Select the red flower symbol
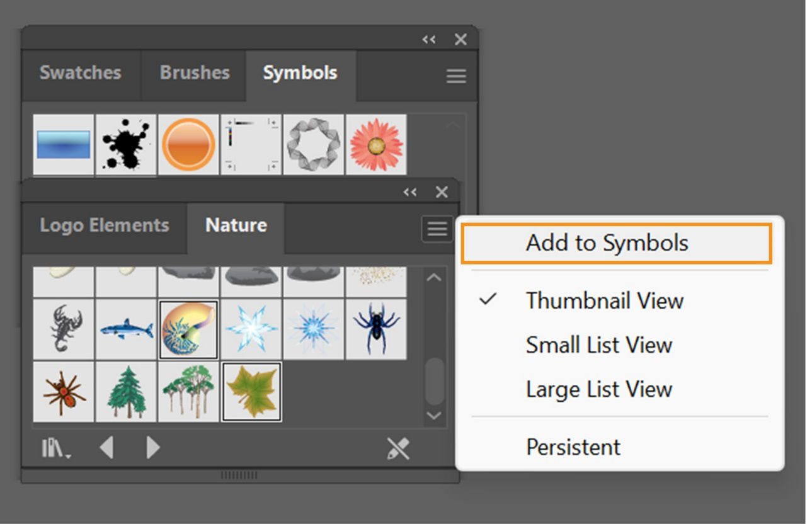This screenshot has height=524, width=812. tap(377, 145)
